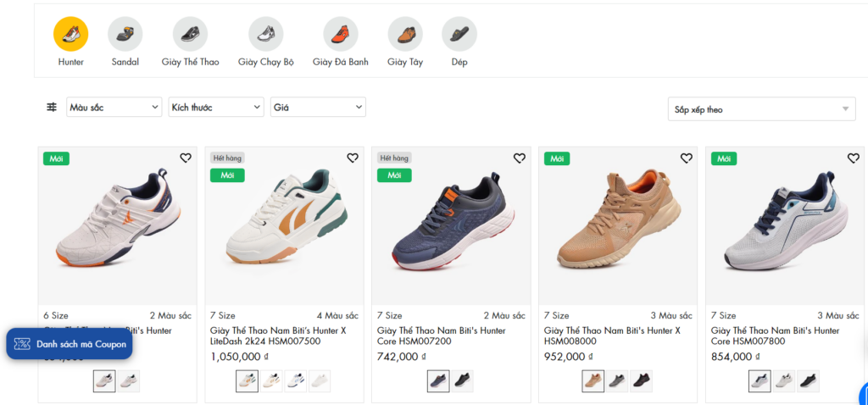Screen dimensions: 868x405
Task: Expand the Màu sắc color dropdown
Action: (x=114, y=108)
